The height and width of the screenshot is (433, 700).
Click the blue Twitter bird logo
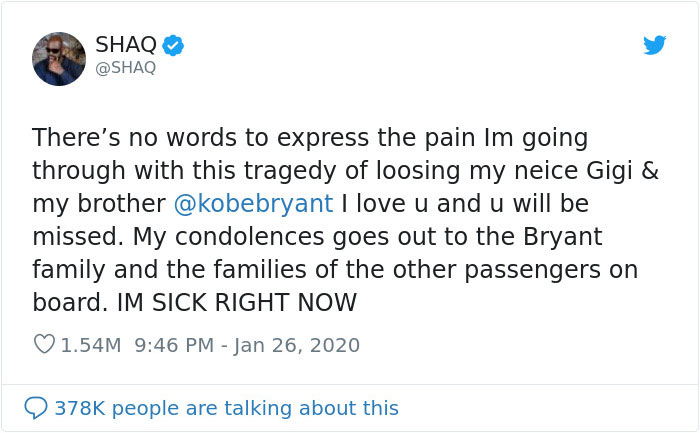point(655,44)
